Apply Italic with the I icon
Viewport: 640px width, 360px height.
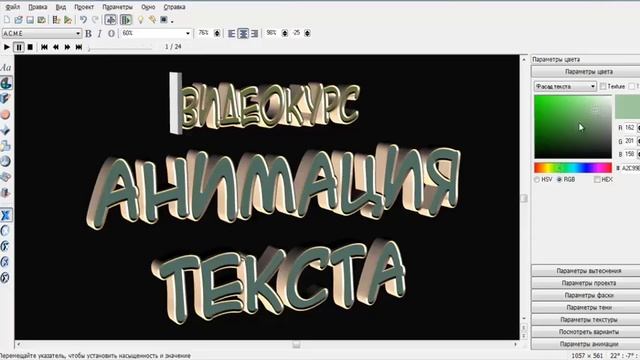pos(100,33)
